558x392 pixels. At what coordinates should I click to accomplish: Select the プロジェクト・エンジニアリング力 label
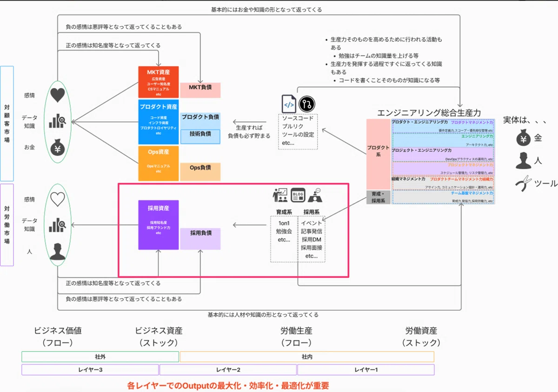pos(421,150)
